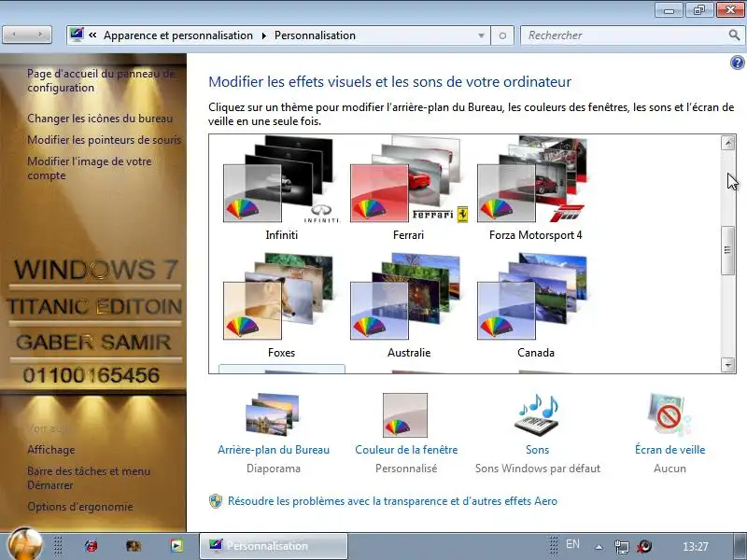Select the Infiniti theme thumbnail
This screenshot has height=560, width=747.
coord(281,180)
